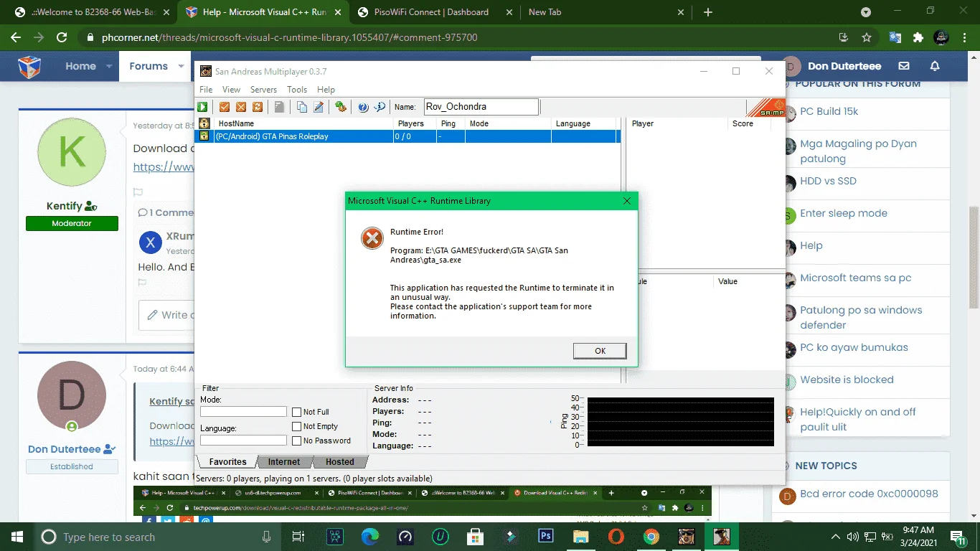The height and width of the screenshot is (551, 980).
Task: Click the blue Help question-mark icon in SA-MP
Action: tap(363, 107)
